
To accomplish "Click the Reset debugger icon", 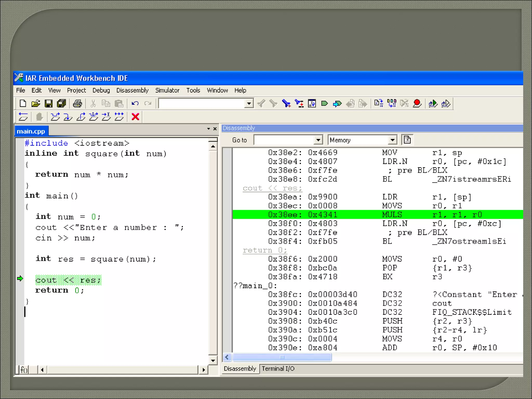I will tap(23, 117).
